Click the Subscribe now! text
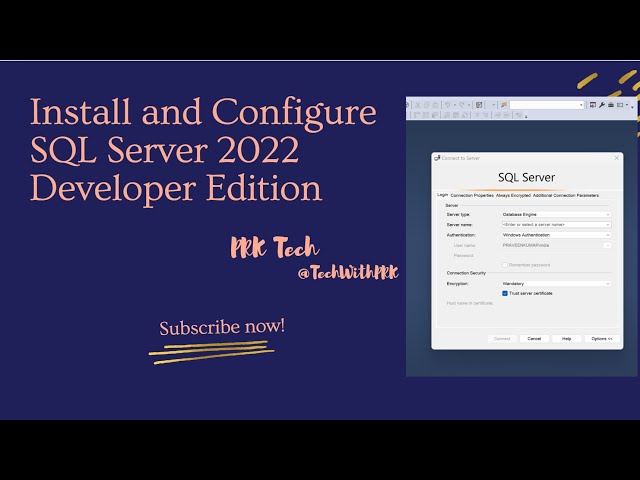The height and width of the screenshot is (480, 640). [x=222, y=327]
